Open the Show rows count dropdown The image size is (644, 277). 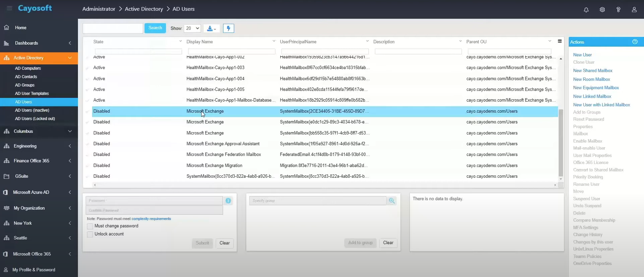pyautogui.click(x=192, y=29)
